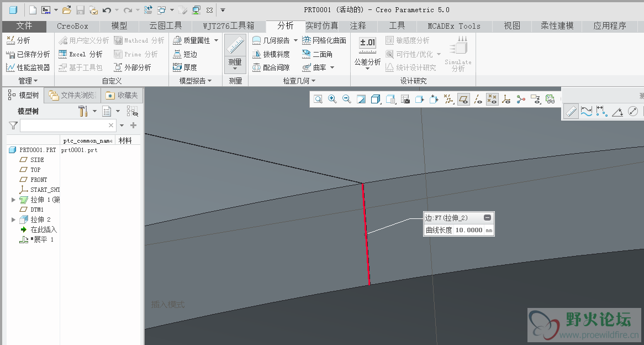
Task: Open the display style cube icon
Action: click(x=376, y=99)
